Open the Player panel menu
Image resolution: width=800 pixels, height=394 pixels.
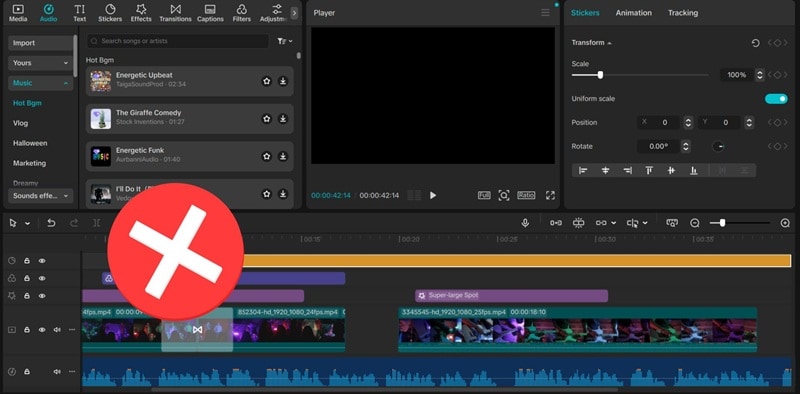[545, 13]
